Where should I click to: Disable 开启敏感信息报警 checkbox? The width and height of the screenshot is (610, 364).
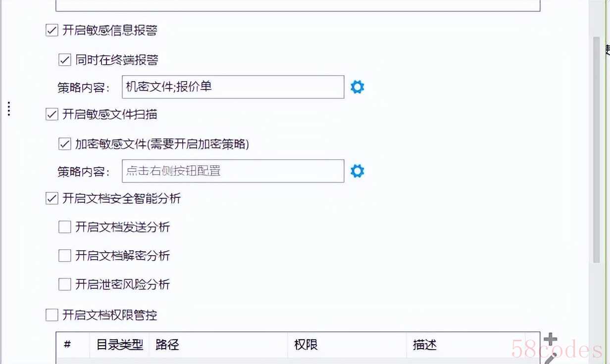[52, 30]
